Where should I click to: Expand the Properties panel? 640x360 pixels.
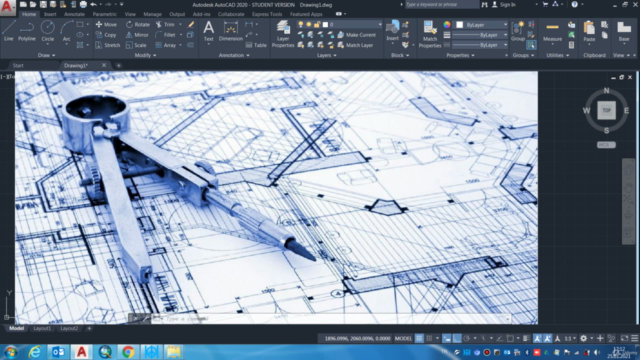coord(460,55)
